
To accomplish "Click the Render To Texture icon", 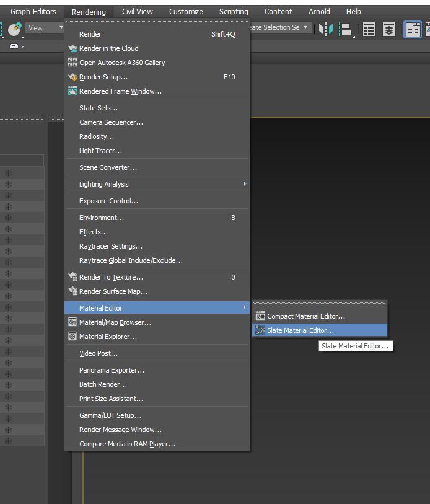I will (x=72, y=277).
